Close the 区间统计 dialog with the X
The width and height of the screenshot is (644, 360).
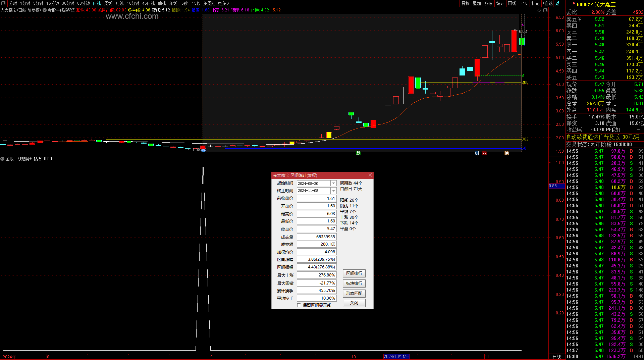[370, 175]
